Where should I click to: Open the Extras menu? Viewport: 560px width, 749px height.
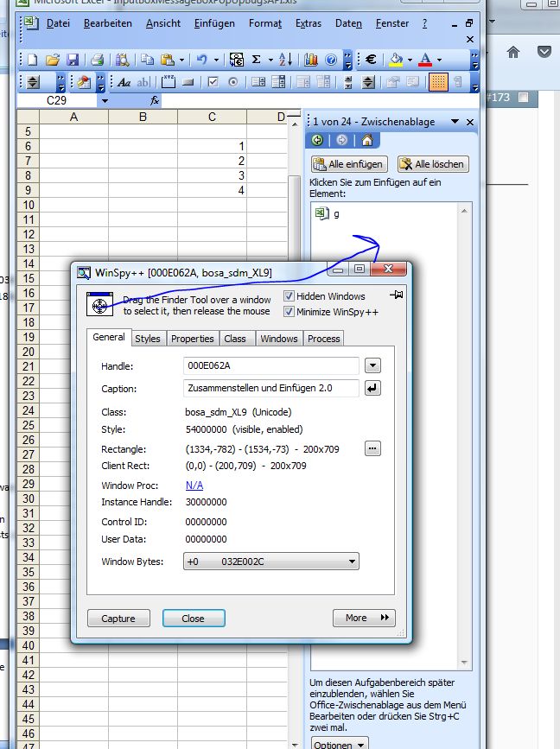tap(309, 23)
